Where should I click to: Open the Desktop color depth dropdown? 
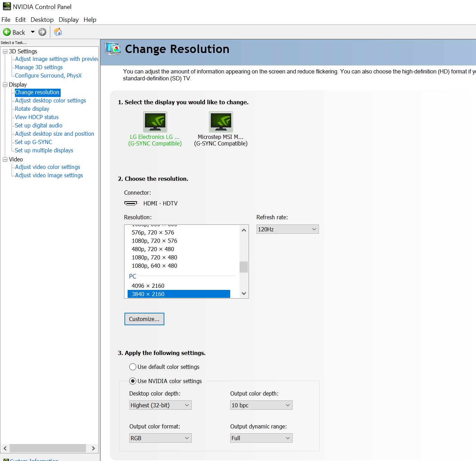160,405
